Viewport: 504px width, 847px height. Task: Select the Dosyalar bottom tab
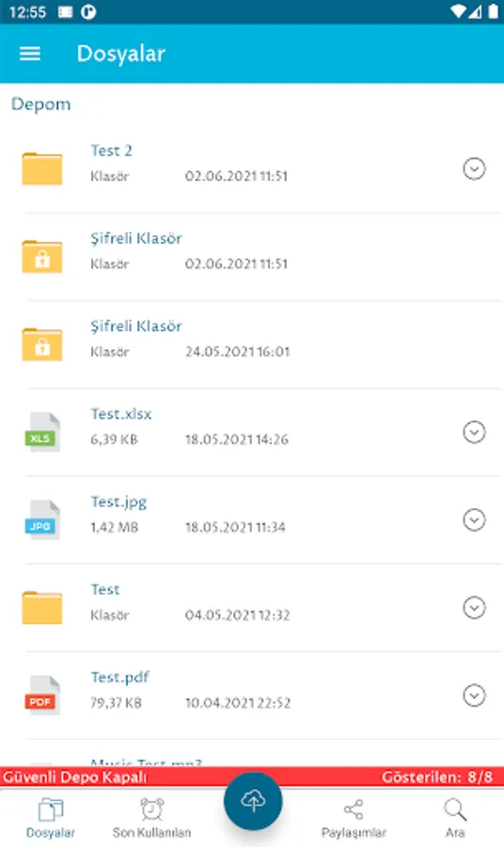[51, 818]
